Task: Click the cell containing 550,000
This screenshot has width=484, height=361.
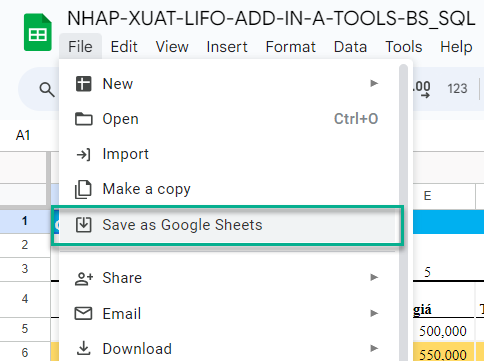Action: [x=444, y=352]
